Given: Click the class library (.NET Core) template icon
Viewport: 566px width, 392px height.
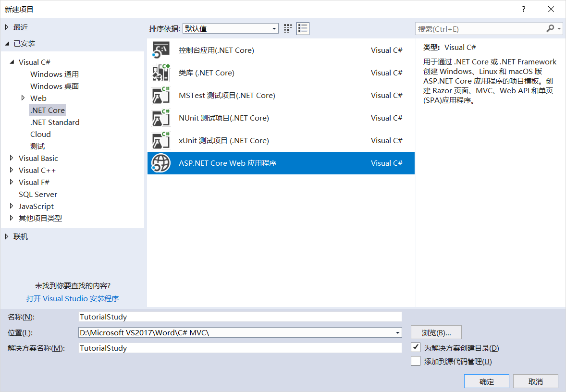Looking at the screenshot, I should click(160, 73).
